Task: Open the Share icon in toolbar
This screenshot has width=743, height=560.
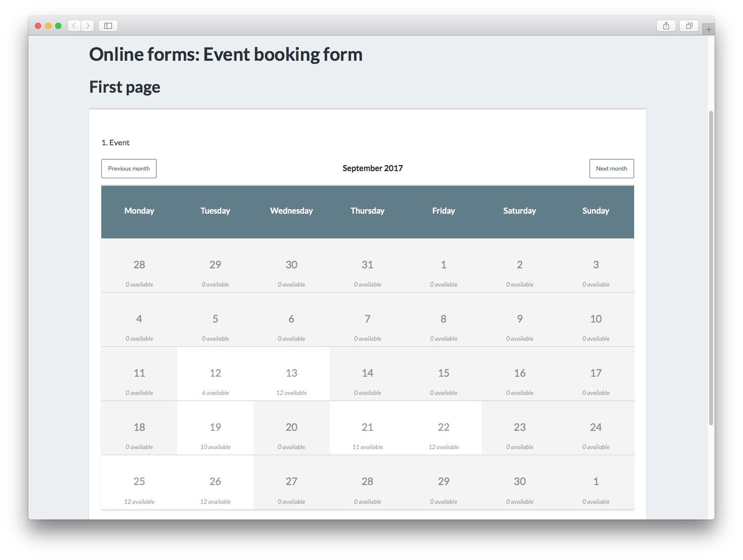Action: pos(666,26)
